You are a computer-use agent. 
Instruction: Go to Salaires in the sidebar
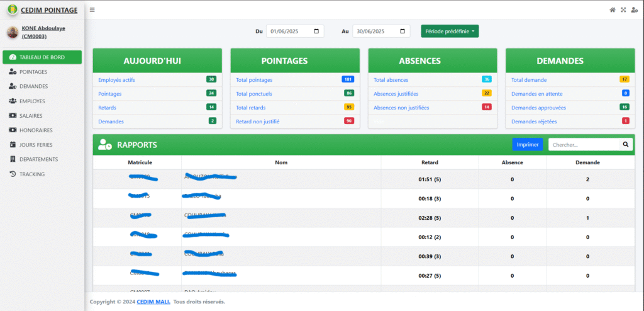pyautogui.click(x=31, y=116)
